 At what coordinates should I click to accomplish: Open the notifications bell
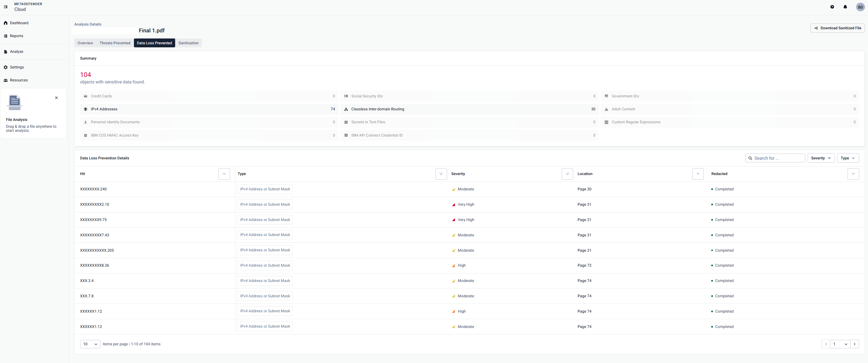[x=845, y=7]
